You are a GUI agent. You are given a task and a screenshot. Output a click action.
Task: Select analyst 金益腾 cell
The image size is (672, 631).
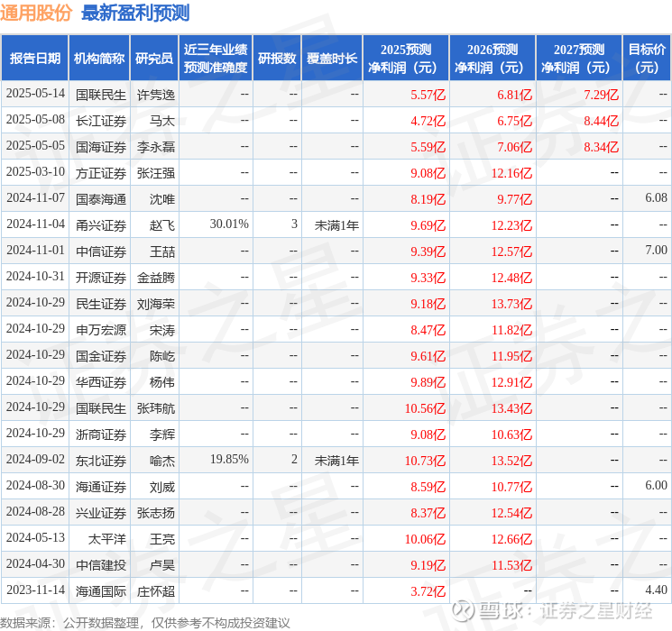pyautogui.click(x=156, y=278)
